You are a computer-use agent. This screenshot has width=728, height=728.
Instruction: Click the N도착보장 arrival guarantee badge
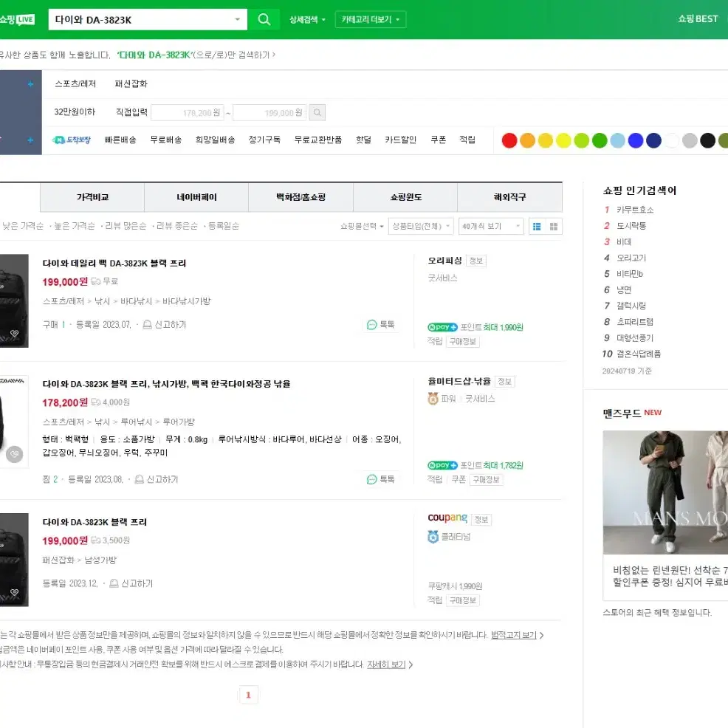[72, 140]
